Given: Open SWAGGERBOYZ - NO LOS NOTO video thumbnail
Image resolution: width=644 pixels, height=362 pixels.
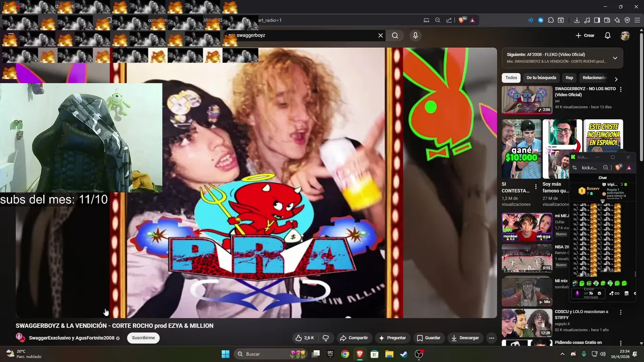Looking at the screenshot, I should coord(526,100).
